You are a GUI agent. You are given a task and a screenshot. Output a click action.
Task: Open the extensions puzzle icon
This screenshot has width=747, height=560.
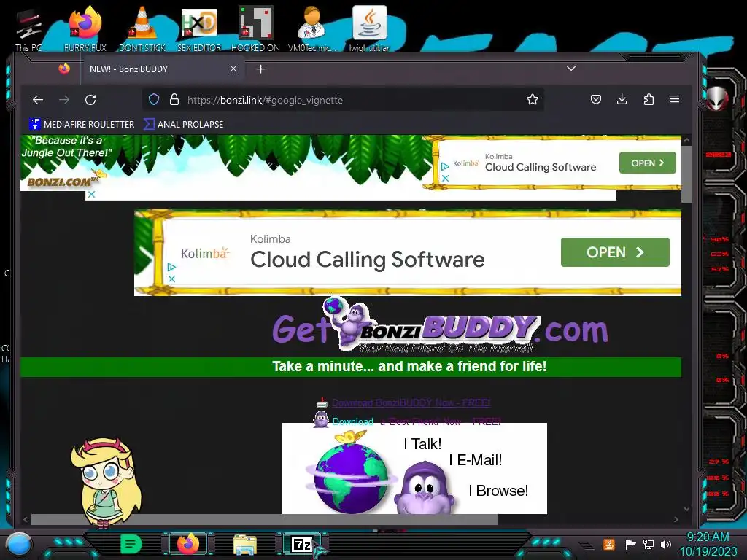[649, 99]
